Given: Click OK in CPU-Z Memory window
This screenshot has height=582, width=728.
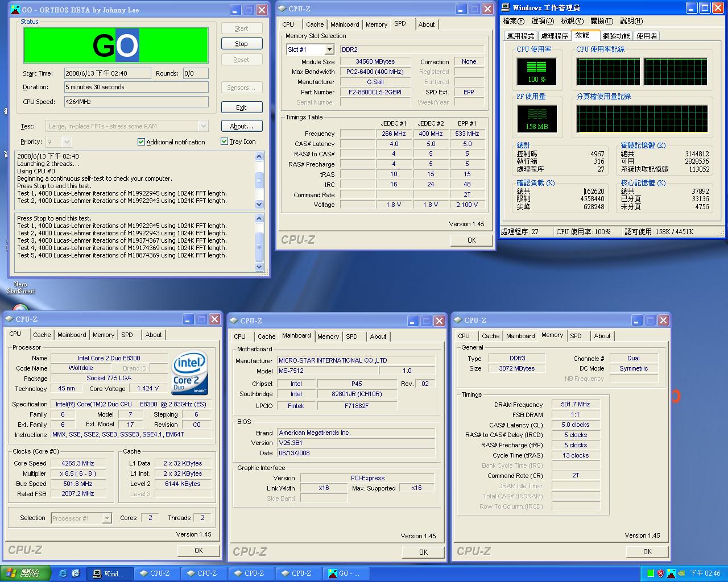Looking at the screenshot, I should 647,552.
